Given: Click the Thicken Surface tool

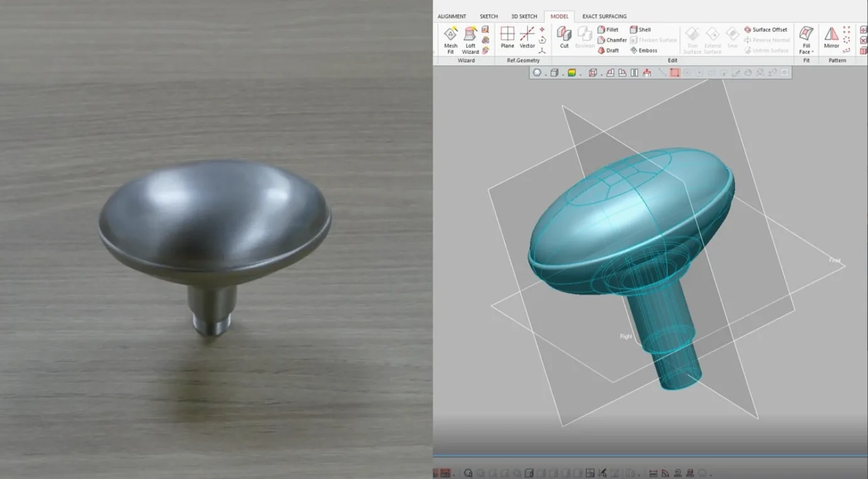Looking at the screenshot, I should (653, 40).
